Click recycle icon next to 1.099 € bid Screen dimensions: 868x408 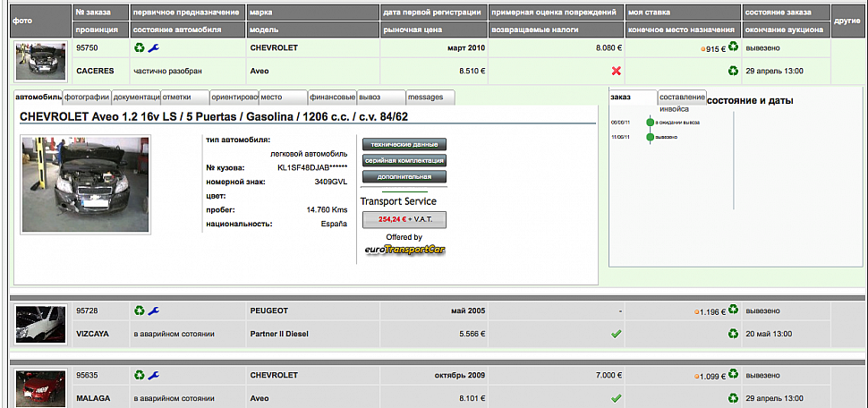pos(734,374)
